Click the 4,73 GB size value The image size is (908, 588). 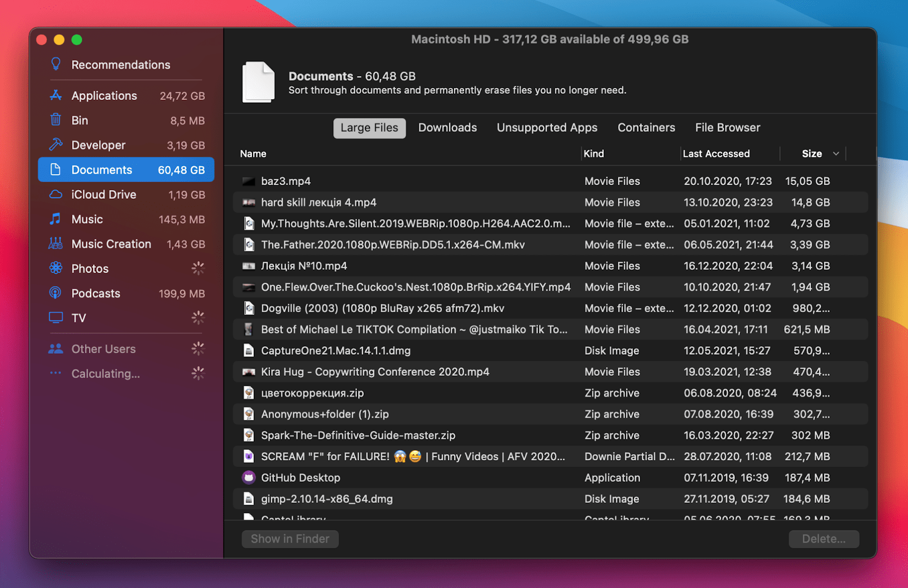pyautogui.click(x=810, y=224)
